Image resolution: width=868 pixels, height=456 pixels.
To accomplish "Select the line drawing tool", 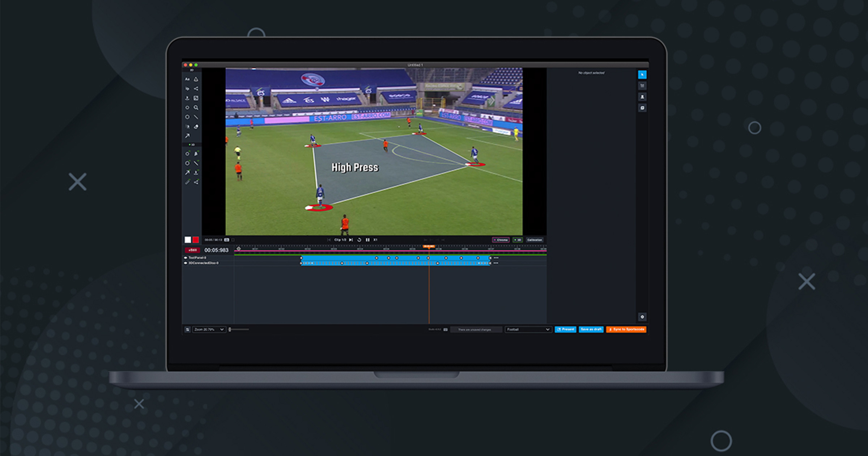I will (x=196, y=117).
